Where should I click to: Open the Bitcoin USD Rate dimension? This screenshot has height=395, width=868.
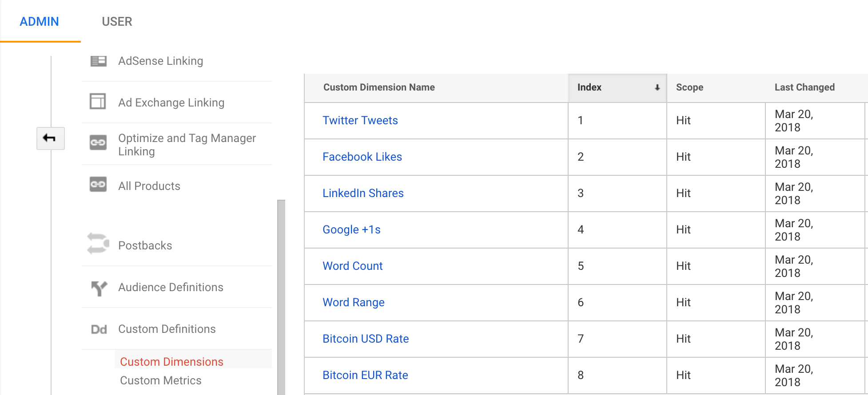coord(366,339)
